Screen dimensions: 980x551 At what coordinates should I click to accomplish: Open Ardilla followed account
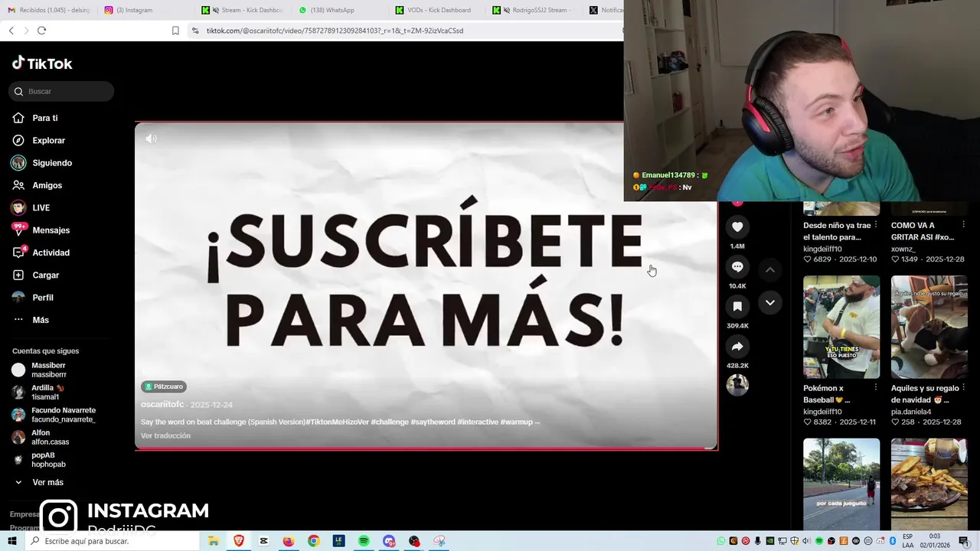(38, 392)
